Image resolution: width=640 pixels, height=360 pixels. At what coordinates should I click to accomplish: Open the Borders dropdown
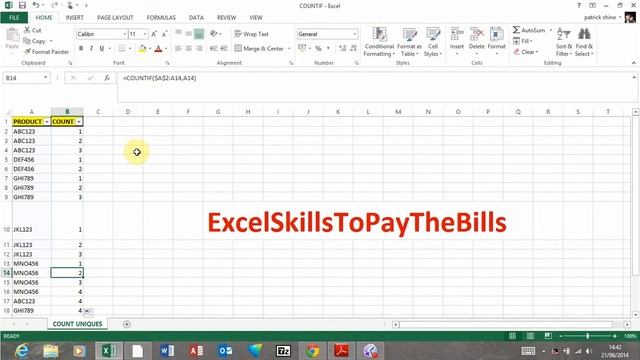(x=130, y=49)
